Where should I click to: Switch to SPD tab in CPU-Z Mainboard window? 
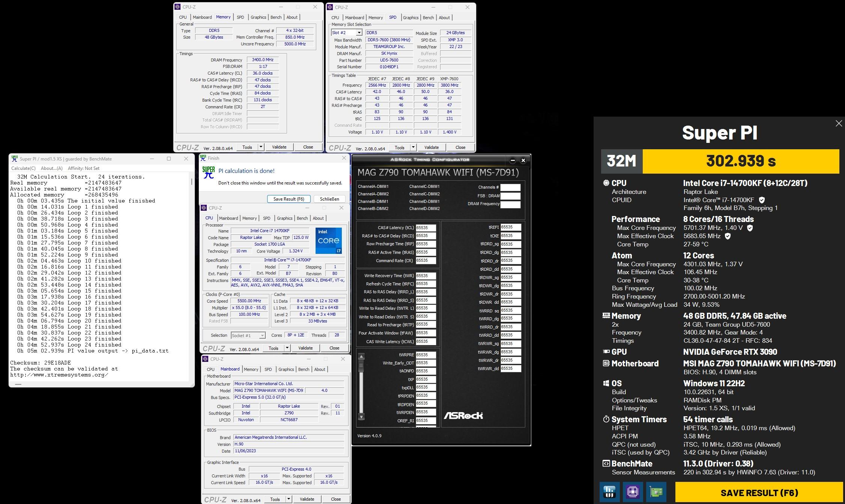pos(268,369)
